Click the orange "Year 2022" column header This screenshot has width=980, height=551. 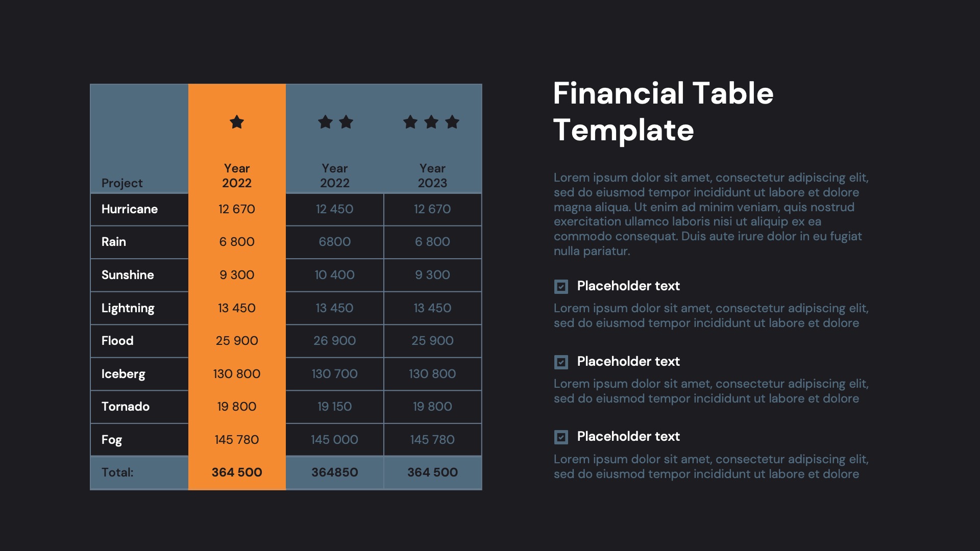tap(236, 176)
